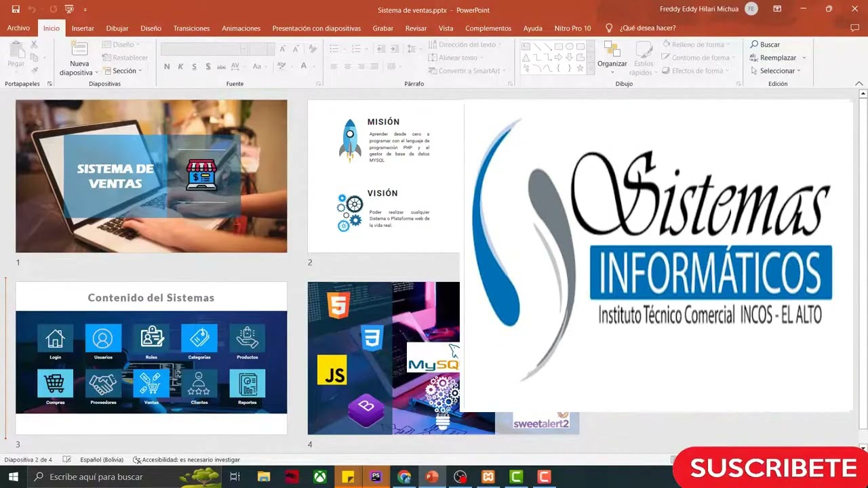Select the Sistema de Ventas slide thumbnail
Viewport: 868px width, 488px height.
click(151, 176)
